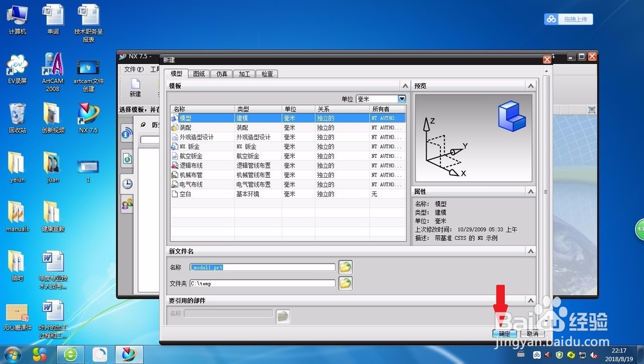The image size is (644, 364).
Task: Select the 电气布线 template row
Action: [288, 184]
